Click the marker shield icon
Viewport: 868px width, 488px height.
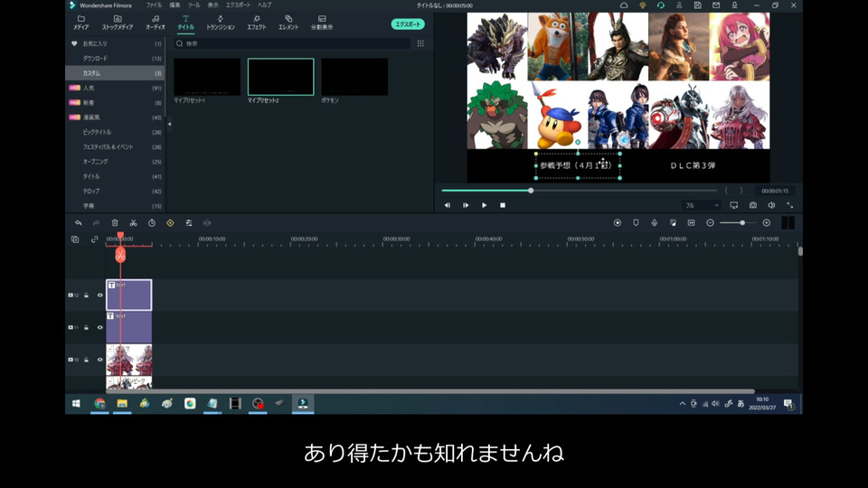coord(636,223)
